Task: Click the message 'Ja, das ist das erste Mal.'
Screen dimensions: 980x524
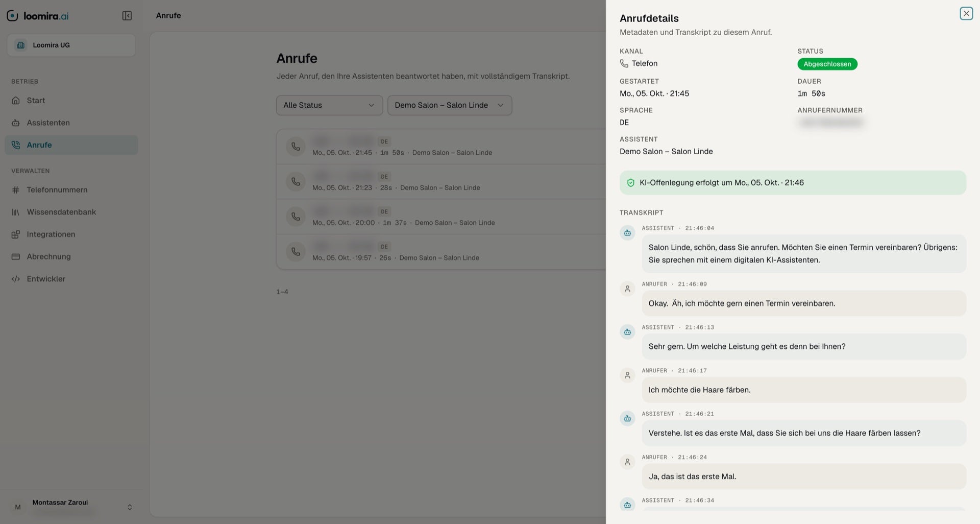Action: [x=804, y=477]
